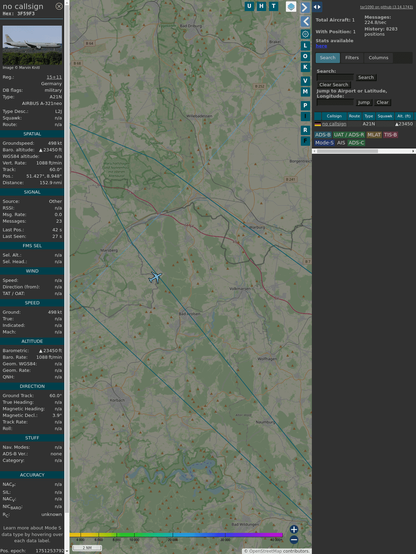The width and height of the screenshot is (416, 554).
Task: Click the WIND section header
Action: [32, 271]
